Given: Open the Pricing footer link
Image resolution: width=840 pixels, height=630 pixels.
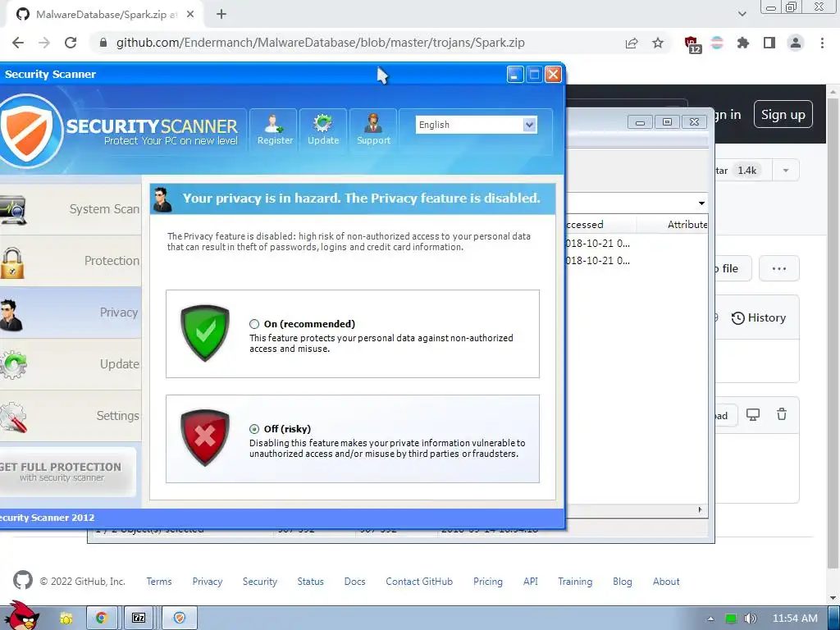Looking at the screenshot, I should pos(487,582).
